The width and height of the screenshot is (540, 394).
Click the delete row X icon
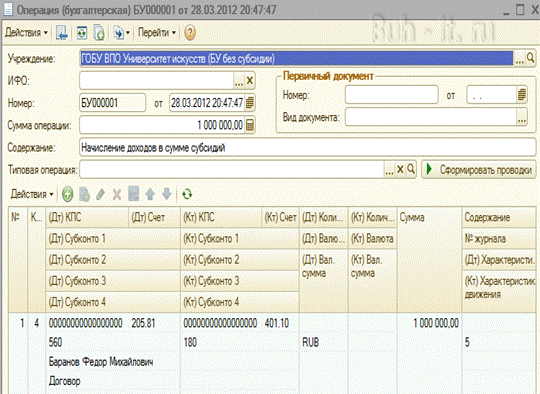pyautogui.click(x=117, y=195)
